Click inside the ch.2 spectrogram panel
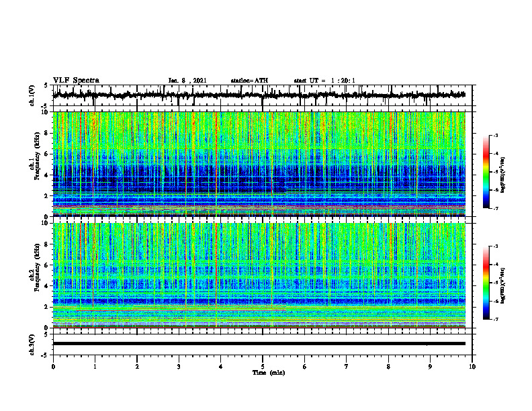Viewport: 532px width, 411px height. click(259, 275)
